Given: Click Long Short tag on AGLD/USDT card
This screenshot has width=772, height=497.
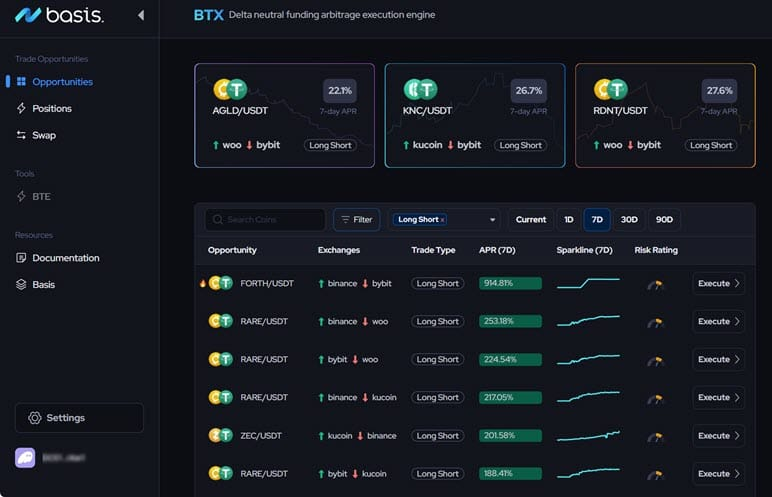Looking at the screenshot, I should click(x=330, y=145).
